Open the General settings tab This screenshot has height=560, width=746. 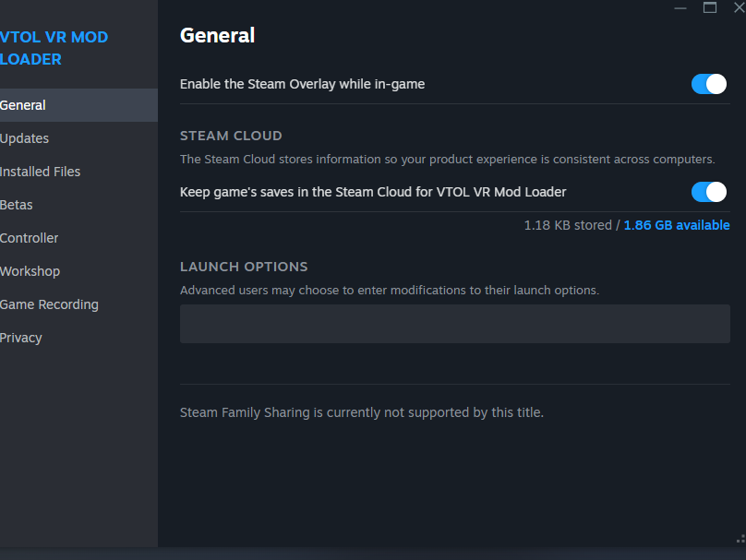[78, 105]
